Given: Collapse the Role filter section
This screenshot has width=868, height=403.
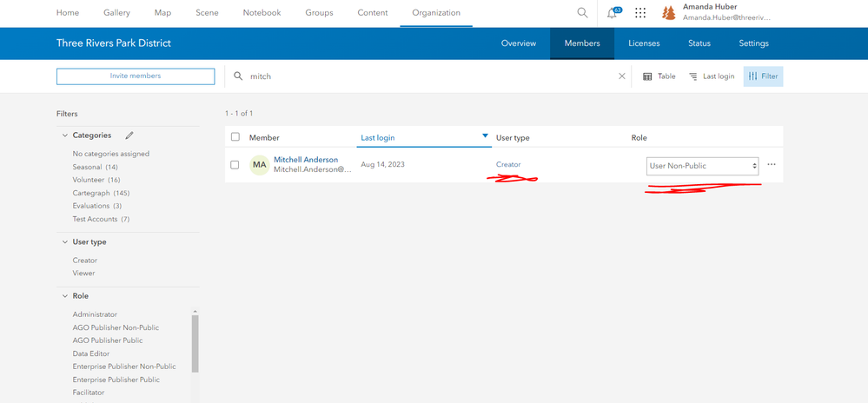Looking at the screenshot, I should click(63, 296).
